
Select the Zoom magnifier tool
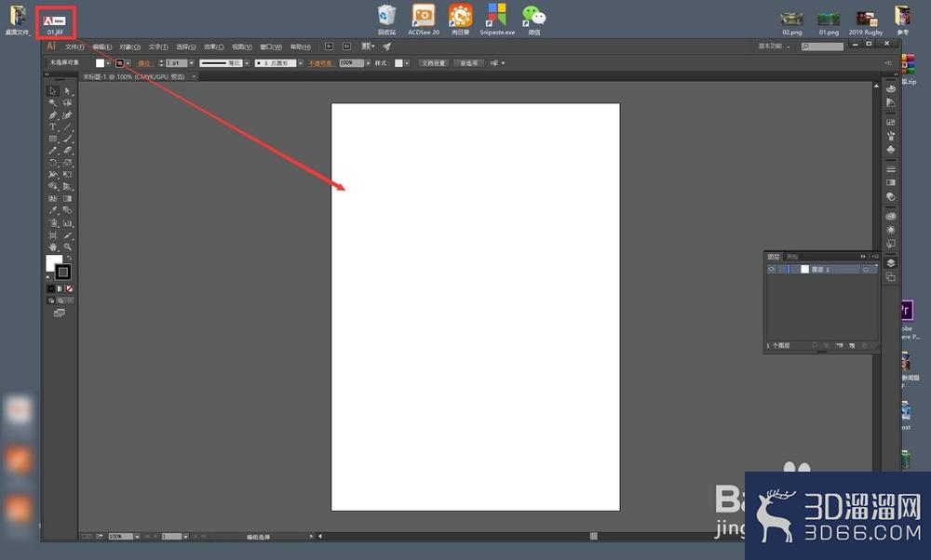(x=68, y=247)
